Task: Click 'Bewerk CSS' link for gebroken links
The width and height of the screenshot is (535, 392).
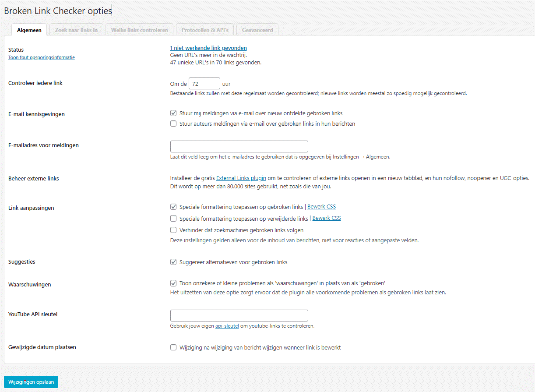Action: click(x=322, y=207)
